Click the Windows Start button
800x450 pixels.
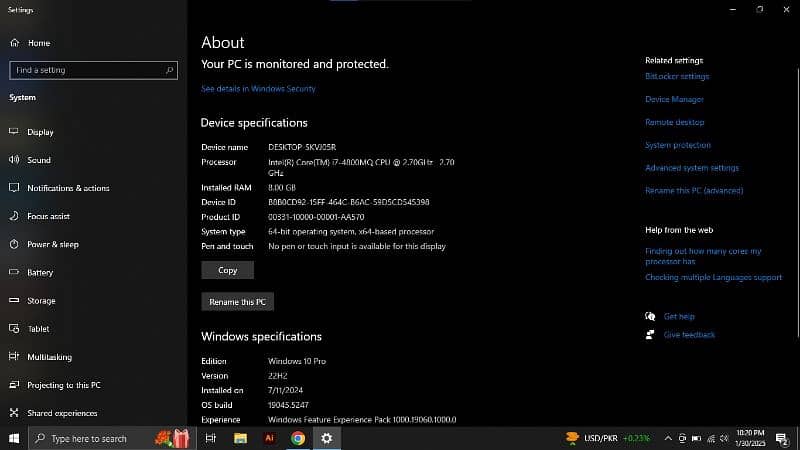coord(14,438)
